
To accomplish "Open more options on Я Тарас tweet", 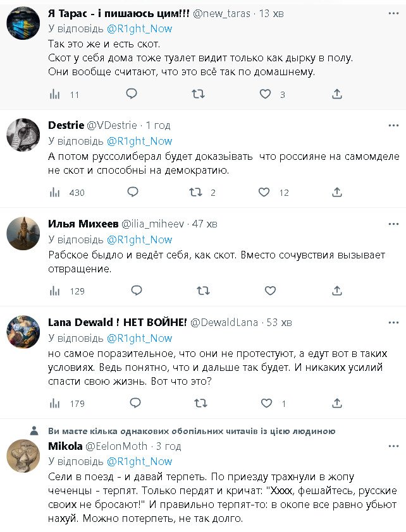I will [x=393, y=13].
